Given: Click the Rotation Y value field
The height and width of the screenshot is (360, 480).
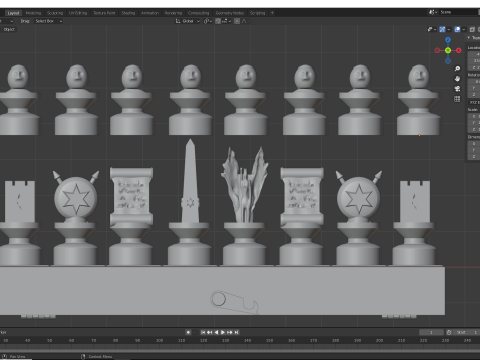Looking at the screenshot, I should click(474, 88).
